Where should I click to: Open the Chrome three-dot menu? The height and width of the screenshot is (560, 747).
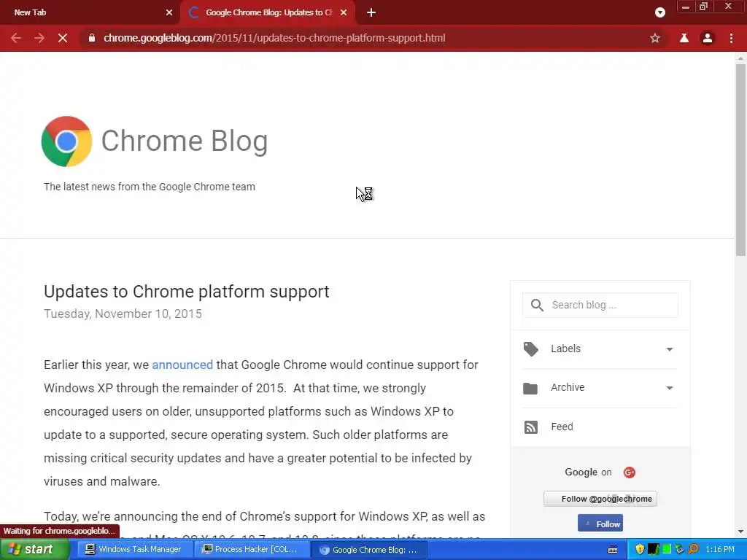[731, 38]
